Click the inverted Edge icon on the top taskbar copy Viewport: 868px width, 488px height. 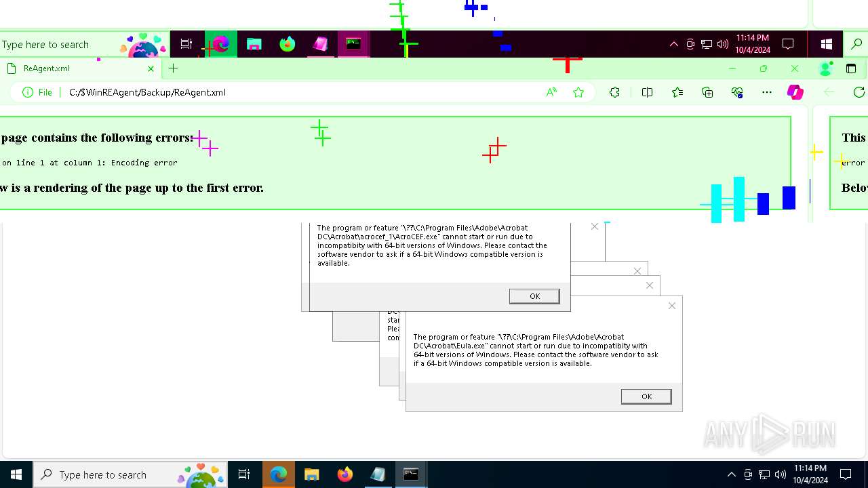221,44
